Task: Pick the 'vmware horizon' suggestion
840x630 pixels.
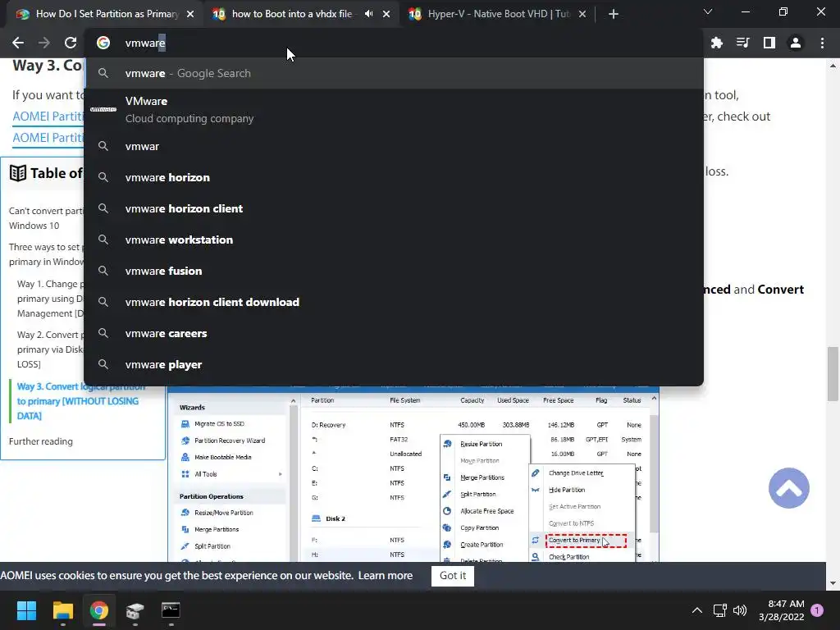Action: pos(394,177)
